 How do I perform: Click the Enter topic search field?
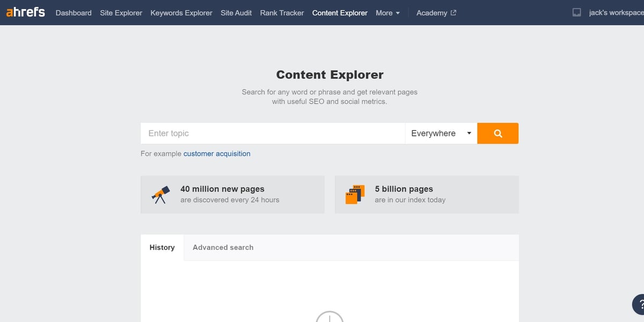(272, 134)
